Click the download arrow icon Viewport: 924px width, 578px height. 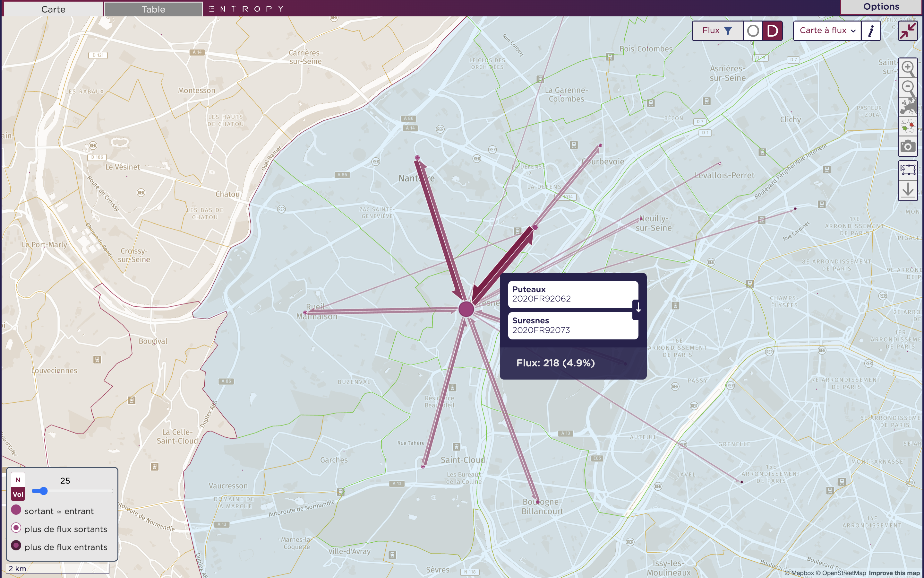click(908, 190)
